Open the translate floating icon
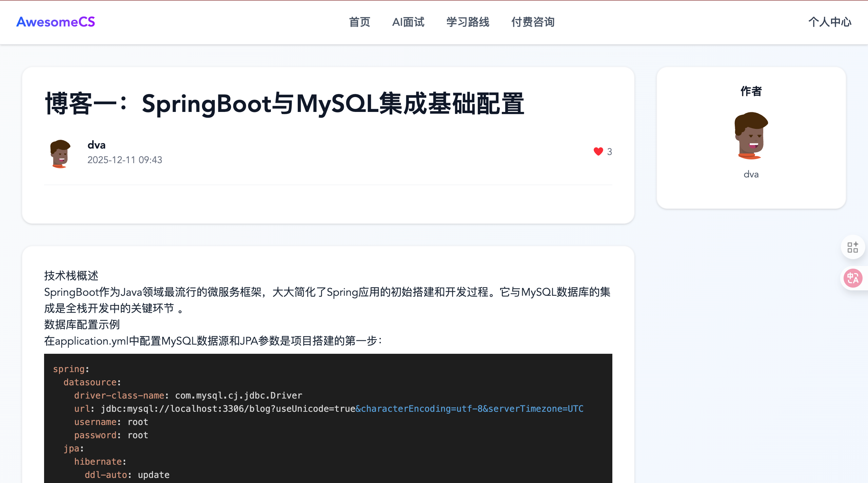The image size is (868, 483). coord(853,278)
